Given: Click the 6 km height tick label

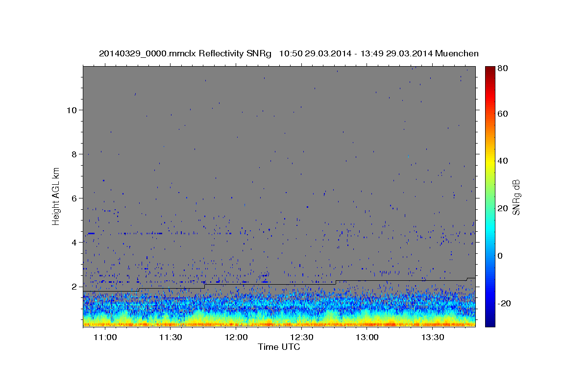Looking at the screenshot, I should pos(74,198).
